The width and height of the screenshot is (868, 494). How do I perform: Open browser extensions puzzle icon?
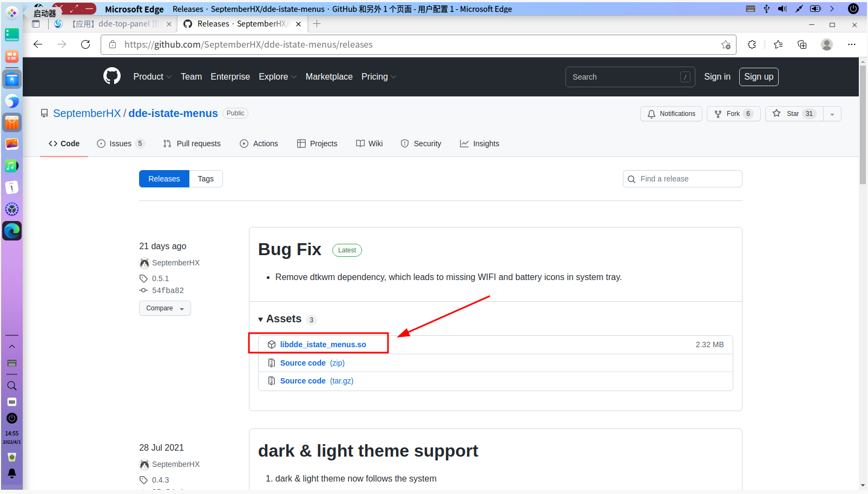point(752,44)
